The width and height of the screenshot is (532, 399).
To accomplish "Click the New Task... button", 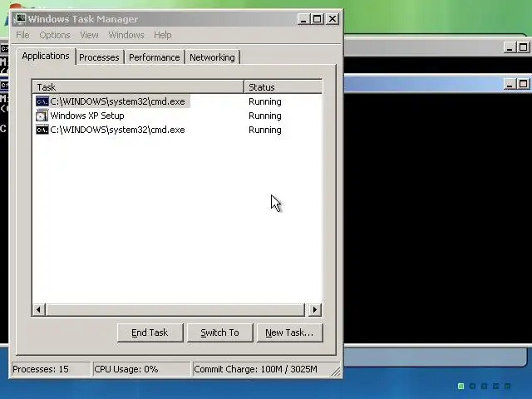I will (x=289, y=332).
